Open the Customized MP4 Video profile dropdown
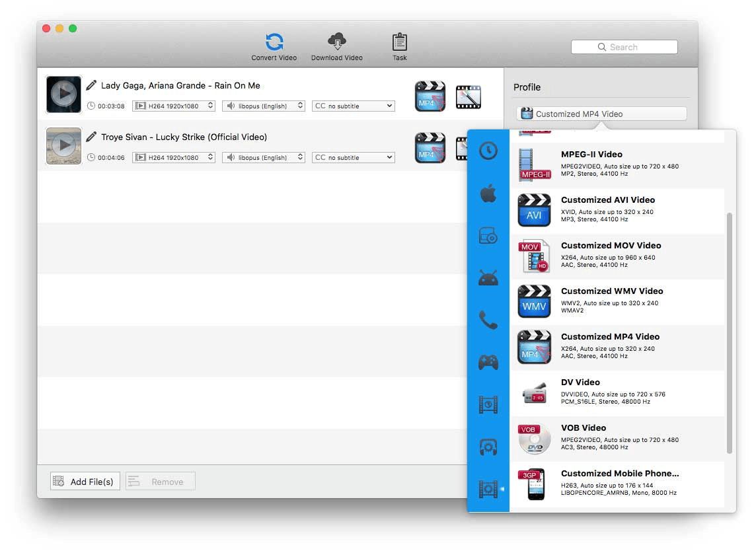 pyautogui.click(x=601, y=113)
